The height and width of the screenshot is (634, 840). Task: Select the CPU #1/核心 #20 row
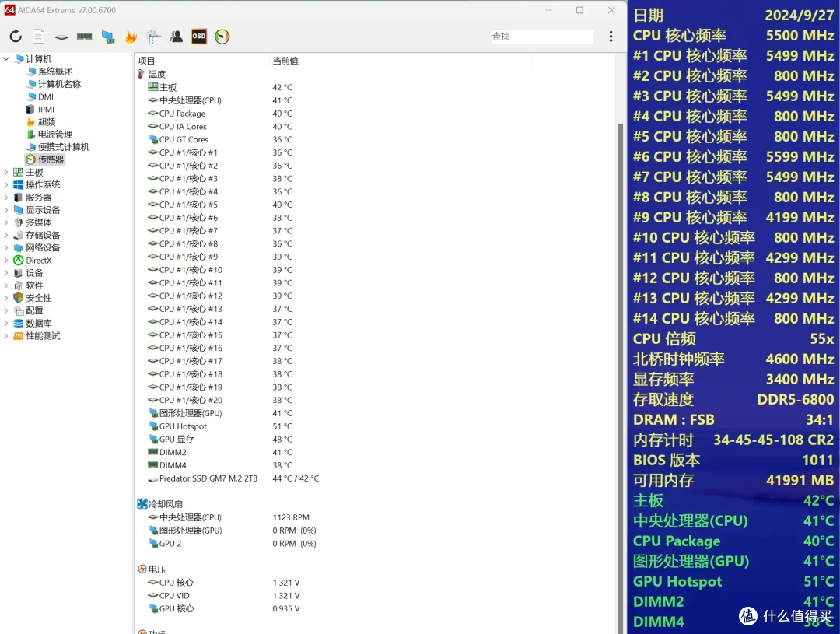221,400
